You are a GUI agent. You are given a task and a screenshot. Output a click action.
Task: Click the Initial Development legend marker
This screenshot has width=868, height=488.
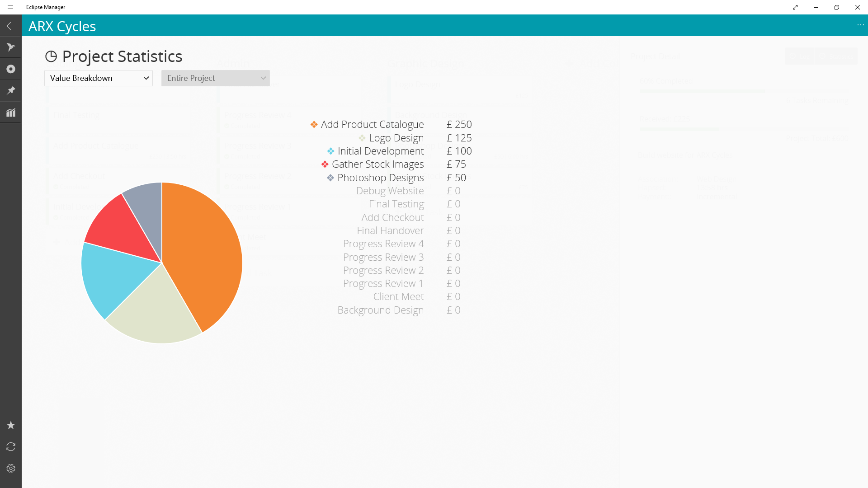click(x=331, y=151)
